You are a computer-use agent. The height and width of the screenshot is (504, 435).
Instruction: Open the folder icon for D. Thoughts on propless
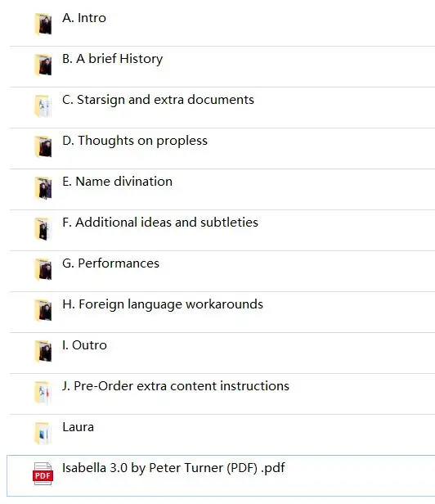pyautogui.click(x=43, y=146)
